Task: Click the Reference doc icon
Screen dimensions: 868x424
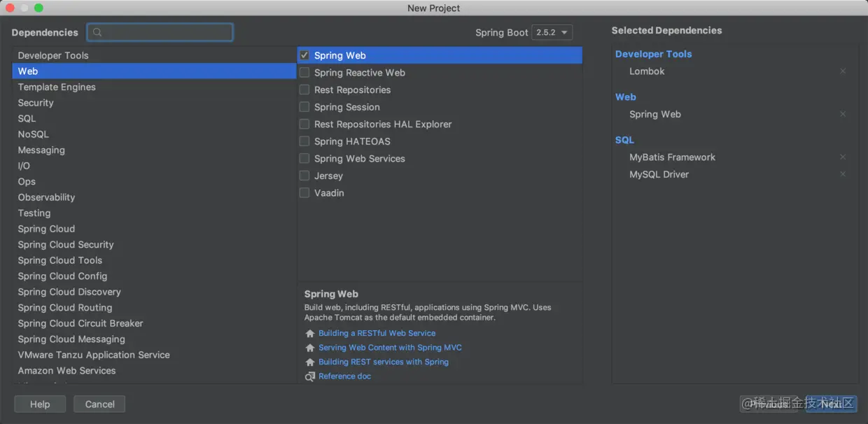Action: point(310,376)
